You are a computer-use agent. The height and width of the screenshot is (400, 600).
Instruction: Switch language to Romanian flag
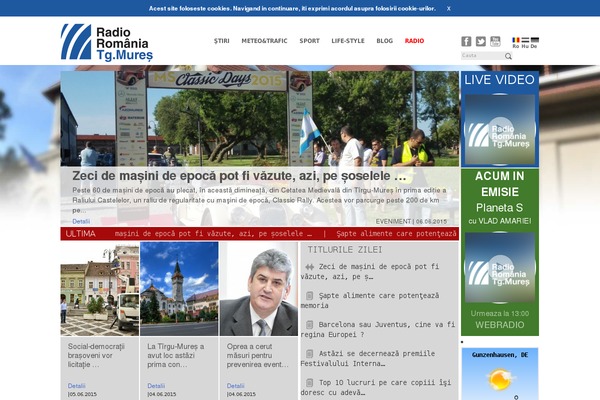pyautogui.click(x=516, y=40)
